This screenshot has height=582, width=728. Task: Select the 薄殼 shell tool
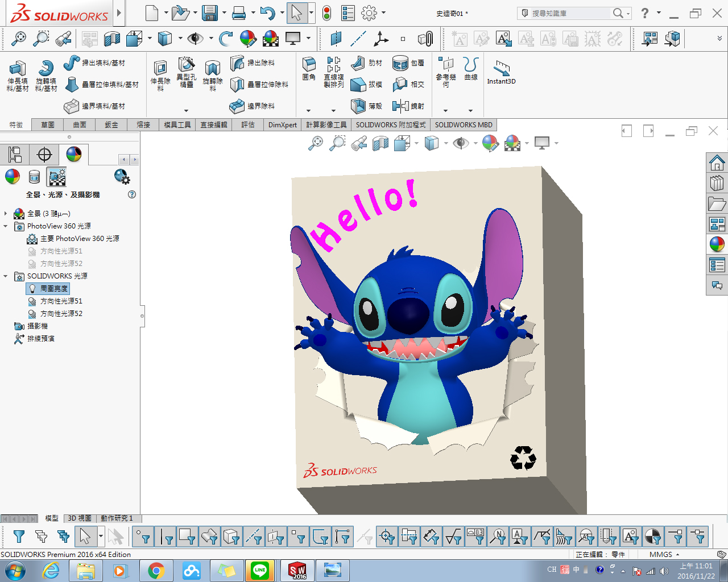click(x=366, y=106)
